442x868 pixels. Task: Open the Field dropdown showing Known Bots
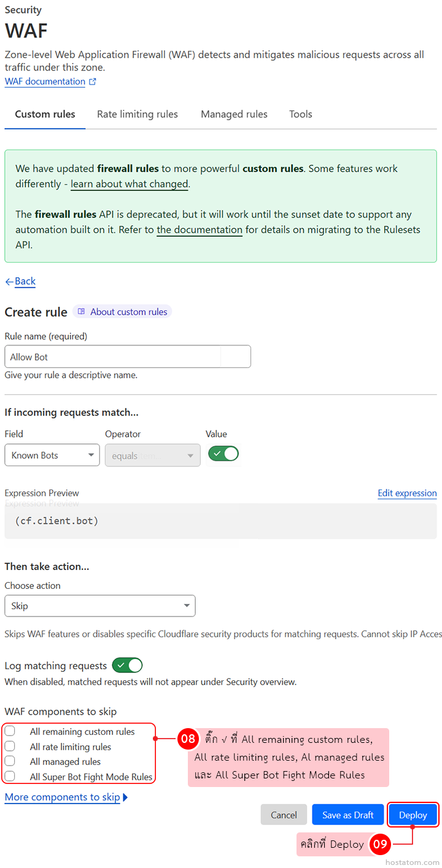pos(52,455)
